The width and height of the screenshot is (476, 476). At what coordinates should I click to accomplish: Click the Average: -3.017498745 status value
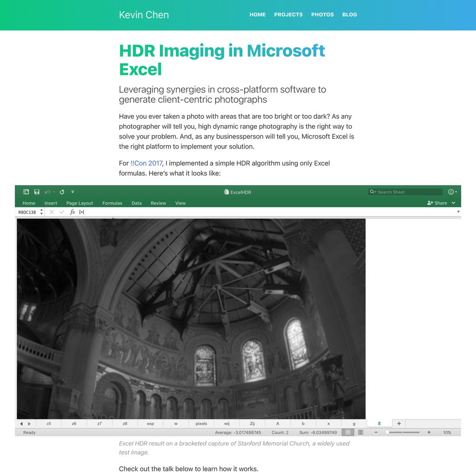click(238, 432)
